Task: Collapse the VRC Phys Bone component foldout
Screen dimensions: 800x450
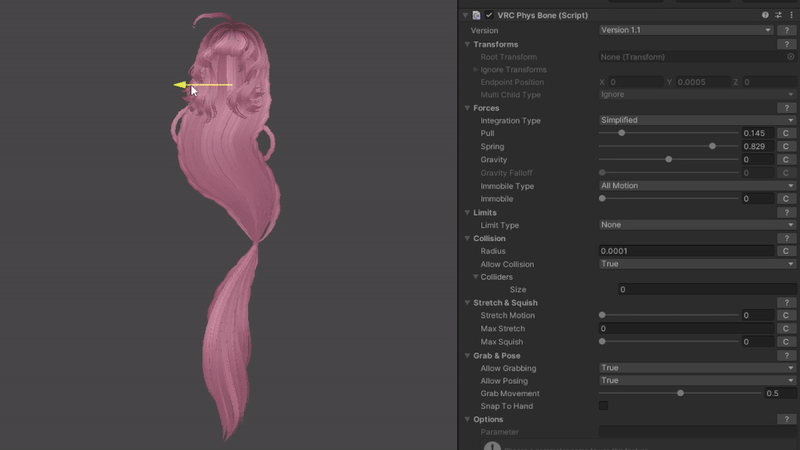Action: coord(465,15)
